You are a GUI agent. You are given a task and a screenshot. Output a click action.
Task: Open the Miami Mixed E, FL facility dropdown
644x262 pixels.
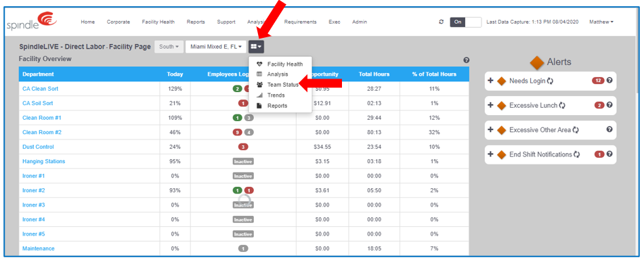click(215, 47)
